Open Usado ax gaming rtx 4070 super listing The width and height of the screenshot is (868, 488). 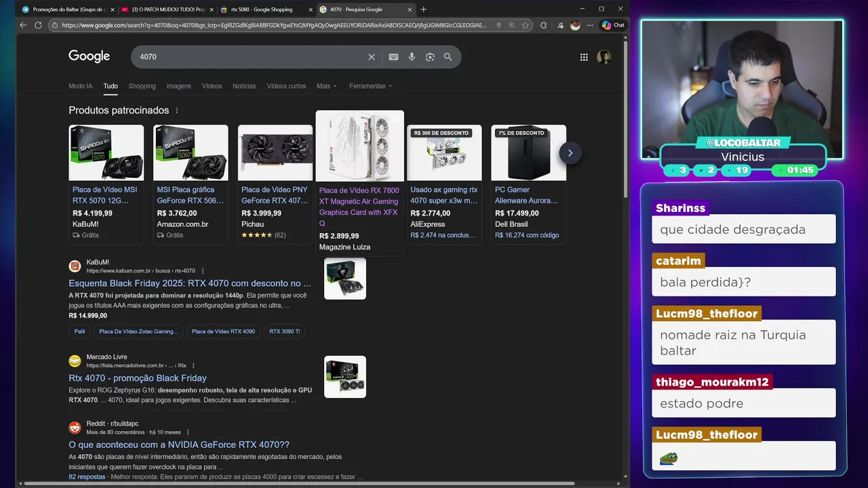click(444, 195)
